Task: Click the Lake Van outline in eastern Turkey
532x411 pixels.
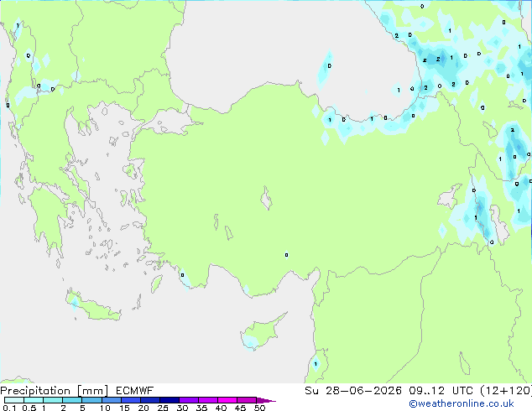Action: [450, 196]
